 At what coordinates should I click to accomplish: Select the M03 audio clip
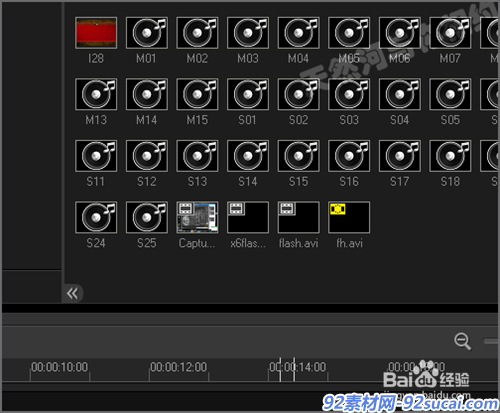pyautogui.click(x=248, y=33)
